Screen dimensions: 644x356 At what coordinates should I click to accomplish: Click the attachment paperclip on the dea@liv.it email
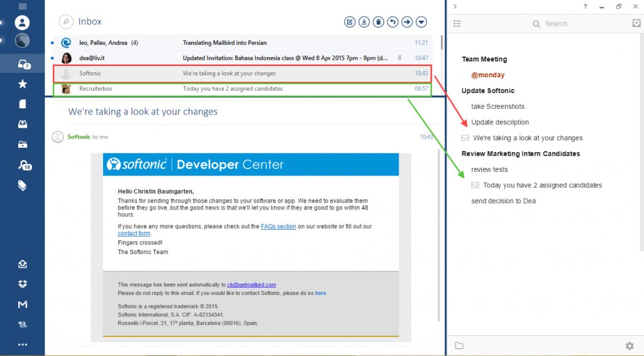click(399, 58)
